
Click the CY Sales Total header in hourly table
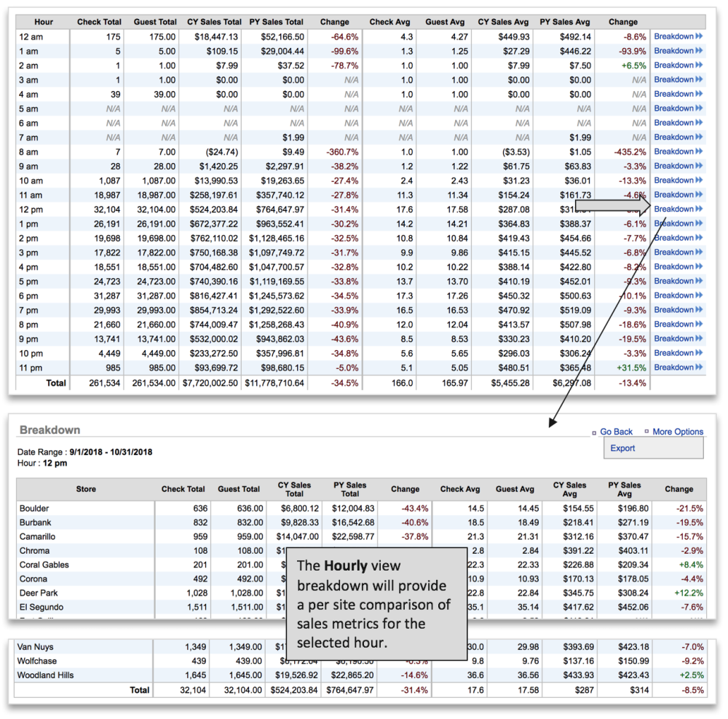214,22
